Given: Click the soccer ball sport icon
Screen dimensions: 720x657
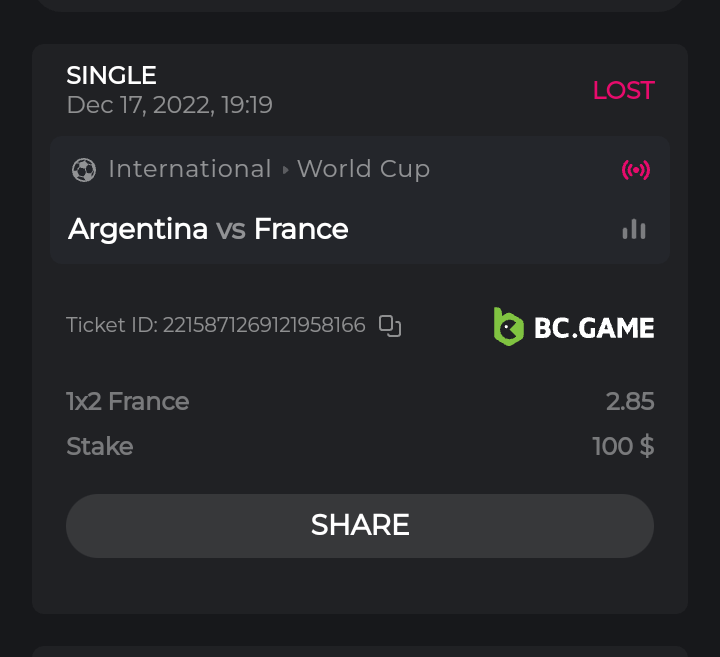Looking at the screenshot, I should (x=84, y=170).
